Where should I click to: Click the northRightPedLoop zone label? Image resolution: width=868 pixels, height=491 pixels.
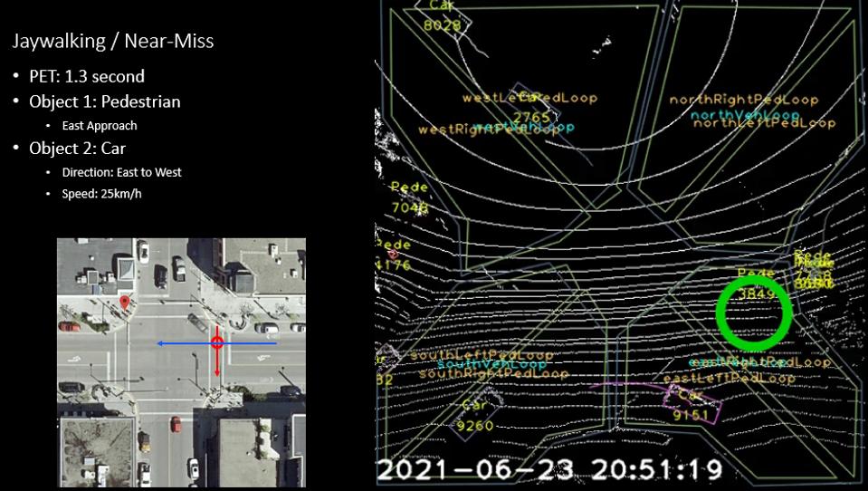[743, 100]
